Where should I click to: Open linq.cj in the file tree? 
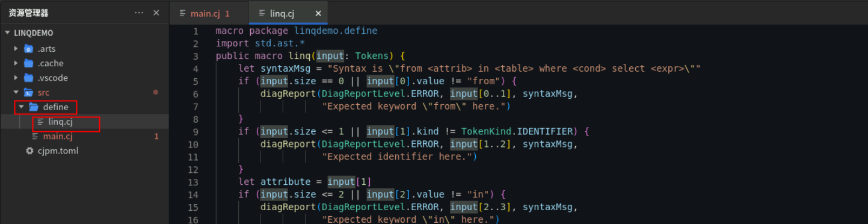pos(84,122)
